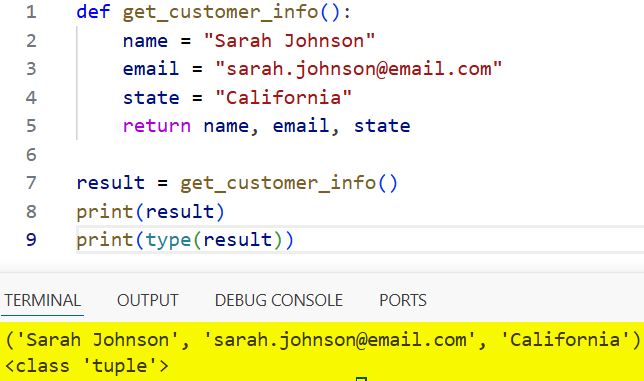Click the name variable on line 2
Screen dimensions: 644x381
click(145, 40)
